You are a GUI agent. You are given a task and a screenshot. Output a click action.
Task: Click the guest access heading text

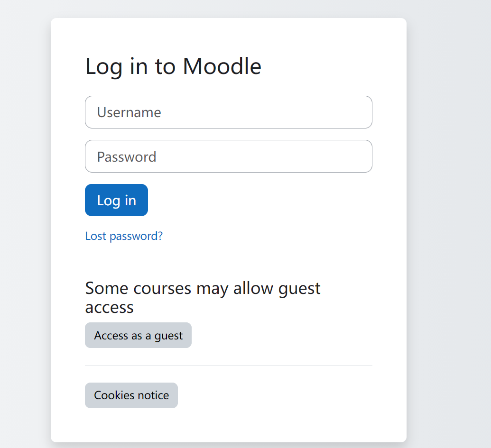coord(203,297)
